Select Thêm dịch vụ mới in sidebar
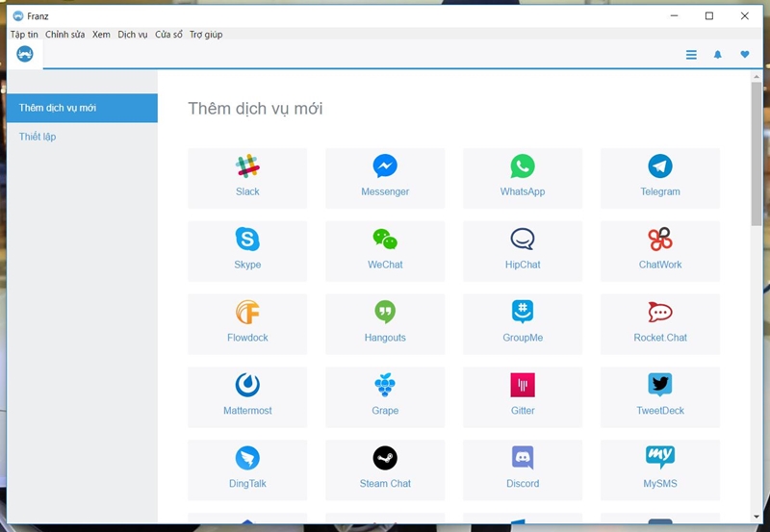Image resolution: width=770 pixels, height=532 pixels. [x=82, y=108]
